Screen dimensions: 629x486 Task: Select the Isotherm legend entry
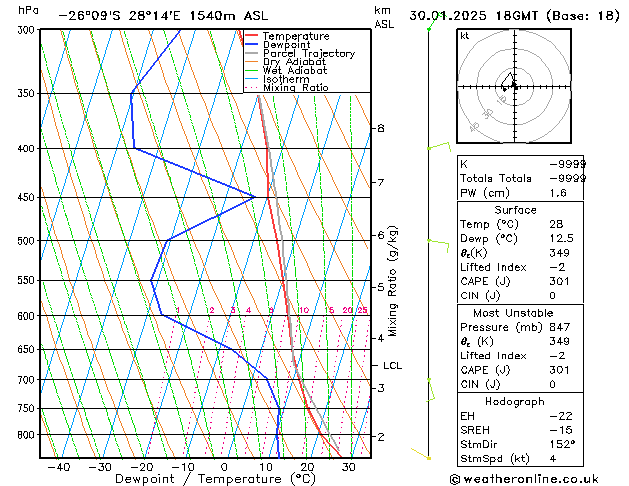click(286, 79)
